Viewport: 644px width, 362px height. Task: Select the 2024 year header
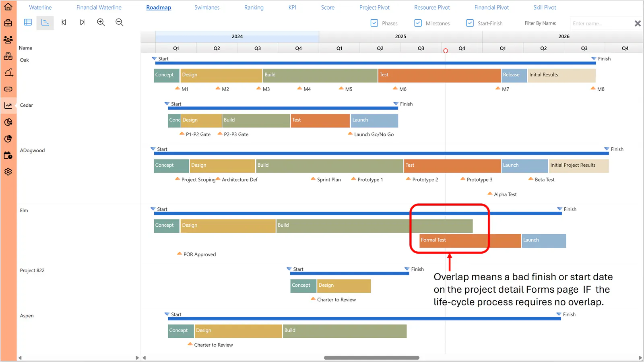[237, 36]
